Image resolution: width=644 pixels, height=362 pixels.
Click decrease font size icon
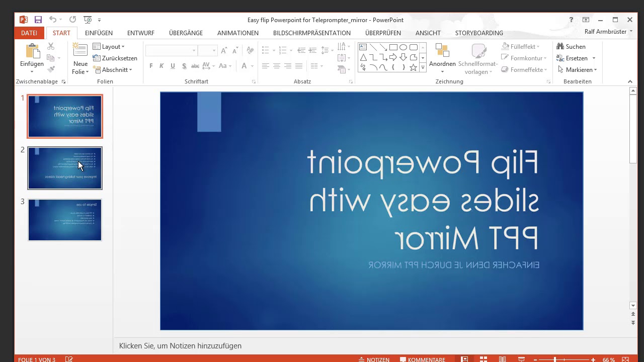(x=235, y=50)
